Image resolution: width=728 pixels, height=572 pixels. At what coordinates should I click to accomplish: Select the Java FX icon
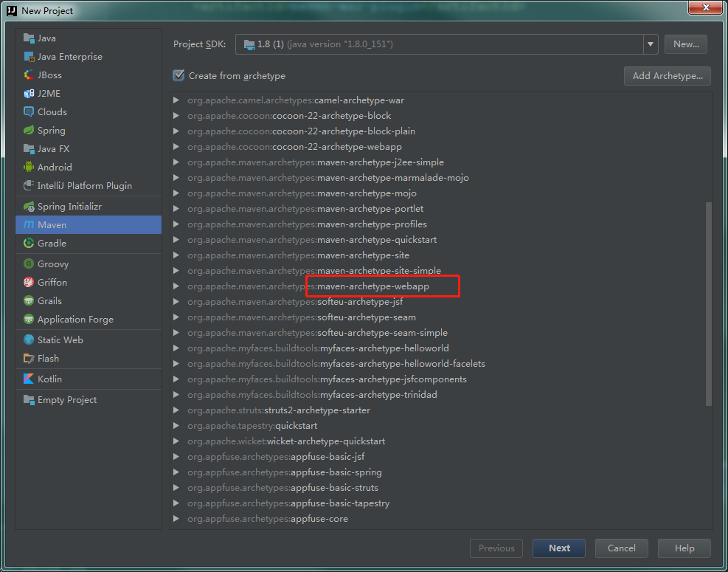point(29,148)
